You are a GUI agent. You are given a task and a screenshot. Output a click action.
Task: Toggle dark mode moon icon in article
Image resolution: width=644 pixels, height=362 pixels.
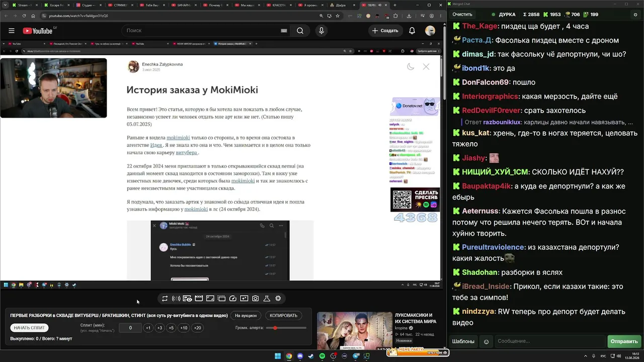411,66
